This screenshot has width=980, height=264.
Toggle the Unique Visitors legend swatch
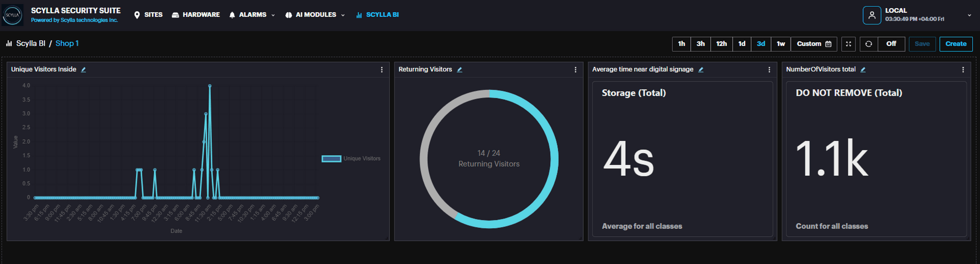[x=331, y=159]
